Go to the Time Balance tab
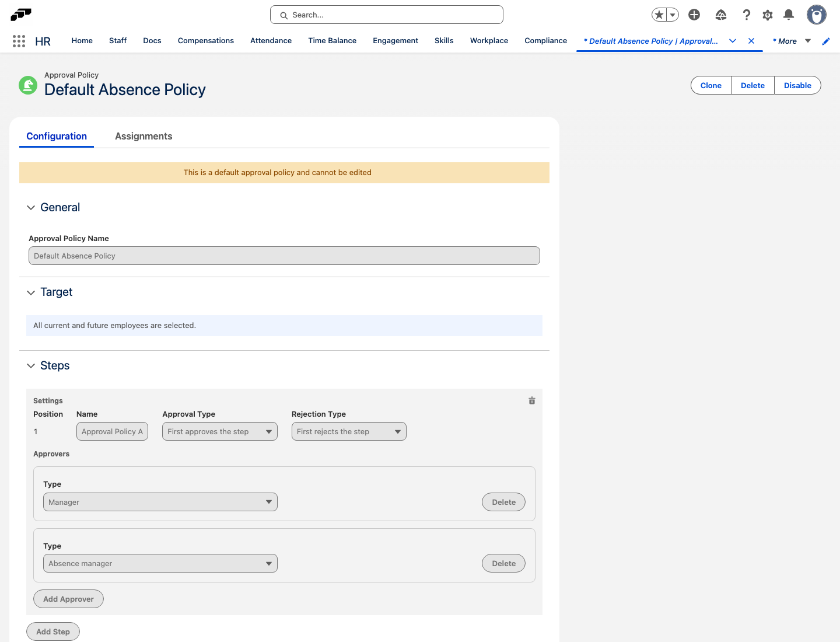This screenshot has height=642, width=840. tap(332, 41)
